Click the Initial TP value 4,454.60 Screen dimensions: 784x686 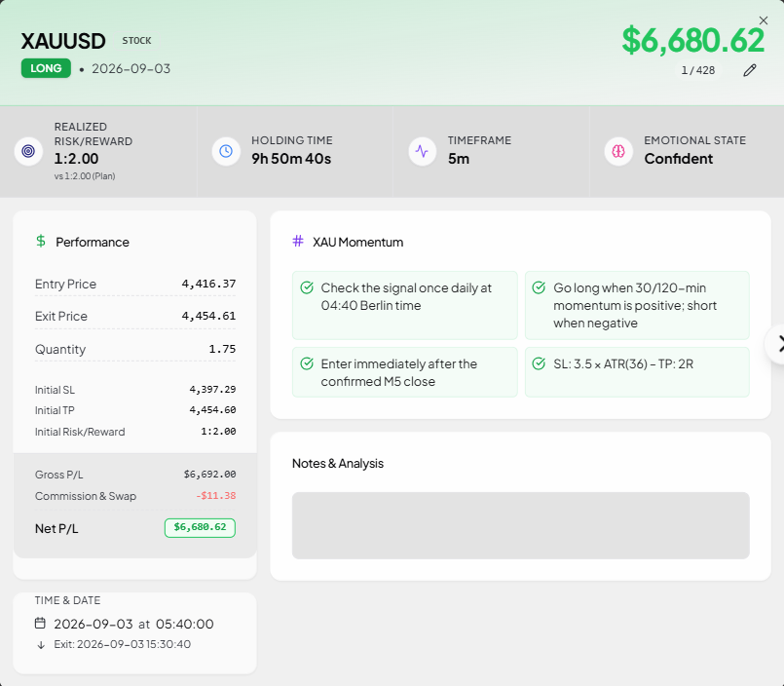pyautogui.click(x=212, y=410)
